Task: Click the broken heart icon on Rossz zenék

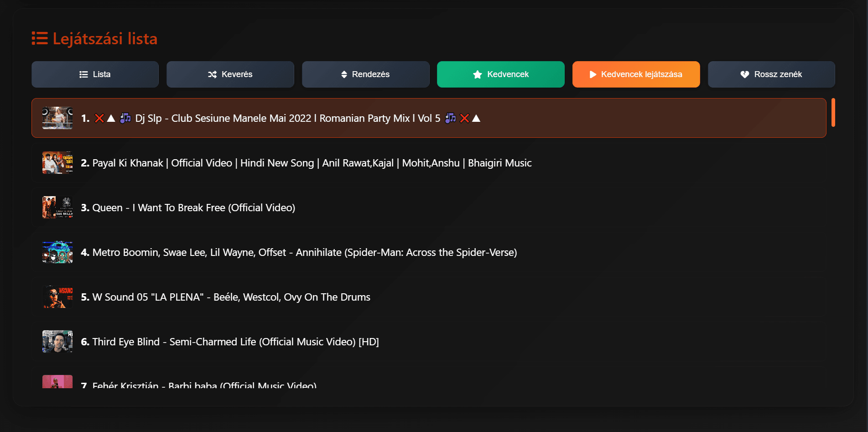Action: [x=744, y=74]
